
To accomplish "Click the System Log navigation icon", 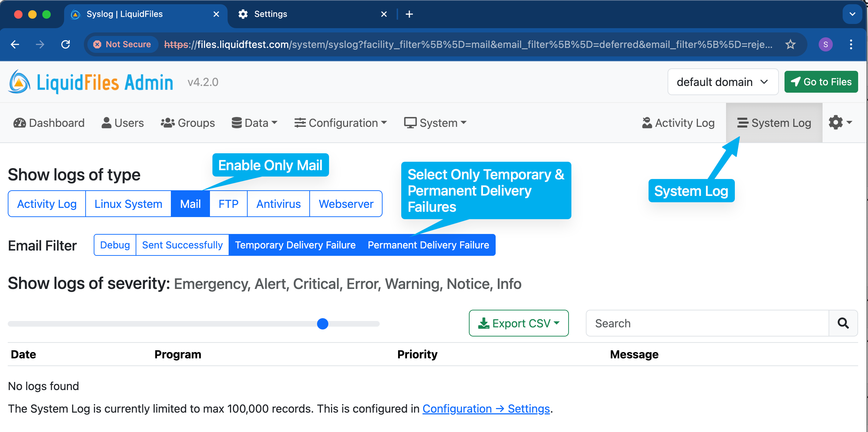I will tap(743, 123).
